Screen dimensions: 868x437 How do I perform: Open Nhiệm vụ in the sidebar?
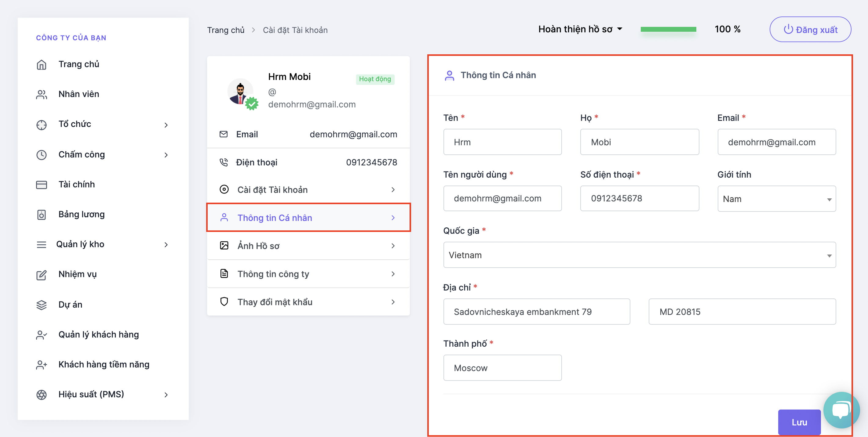tap(78, 274)
